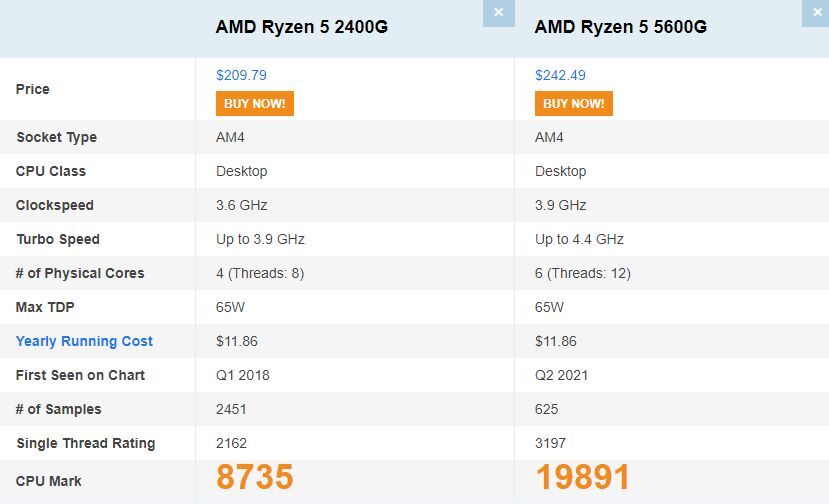This screenshot has width=829, height=504.
Task: Open the Yearly Running Cost link
Action: click(x=84, y=341)
